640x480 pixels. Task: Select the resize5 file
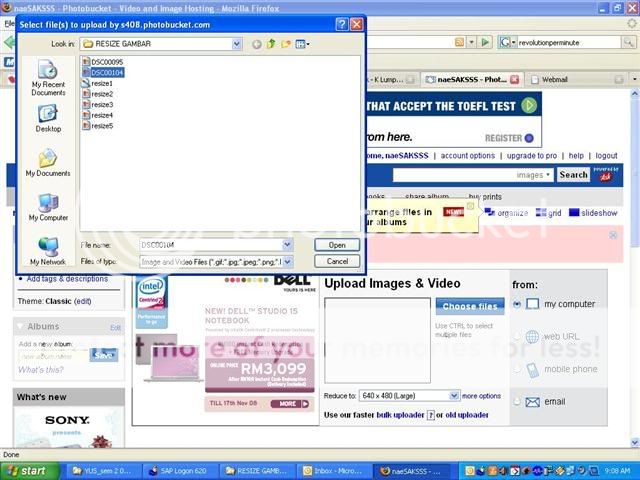tap(98, 126)
